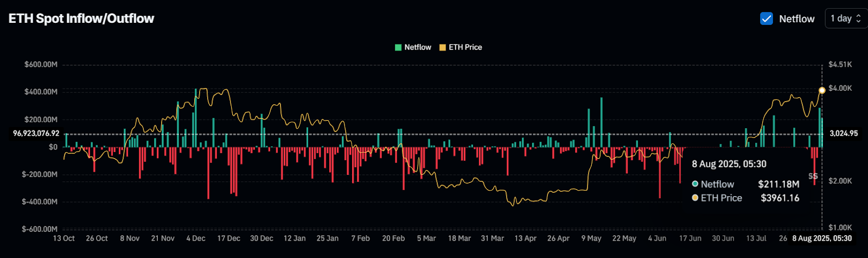The height and width of the screenshot is (258, 868).
Task: Click the 20 Feb date label
Action: point(393,238)
